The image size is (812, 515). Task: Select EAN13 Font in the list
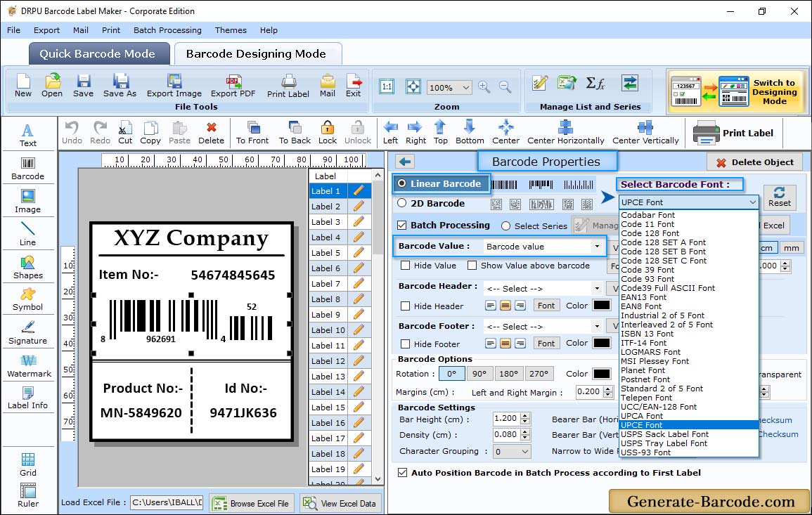(x=644, y=297)
